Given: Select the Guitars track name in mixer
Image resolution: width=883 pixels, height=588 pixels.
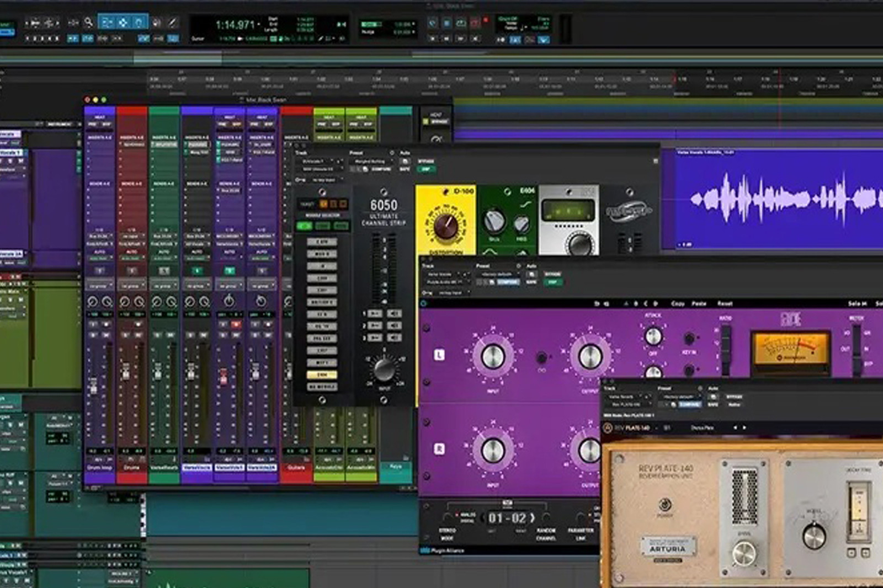Looking at the screenshot, I should click(296, 468).
